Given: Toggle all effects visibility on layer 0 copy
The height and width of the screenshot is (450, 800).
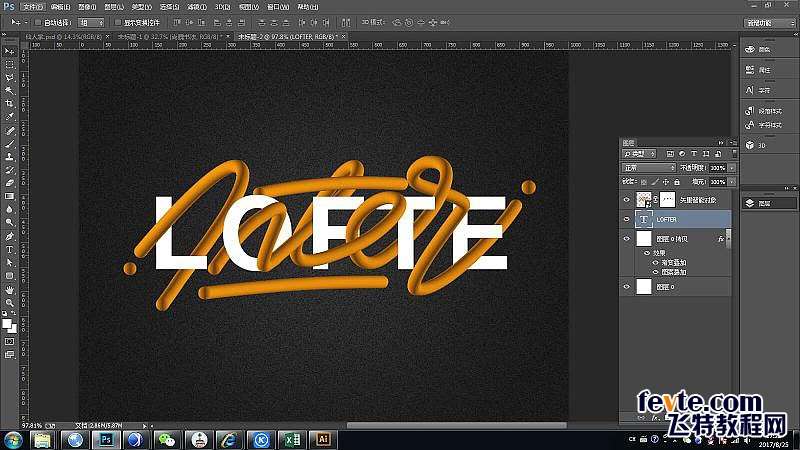Looking at the screenshot, I should [647, 253].
